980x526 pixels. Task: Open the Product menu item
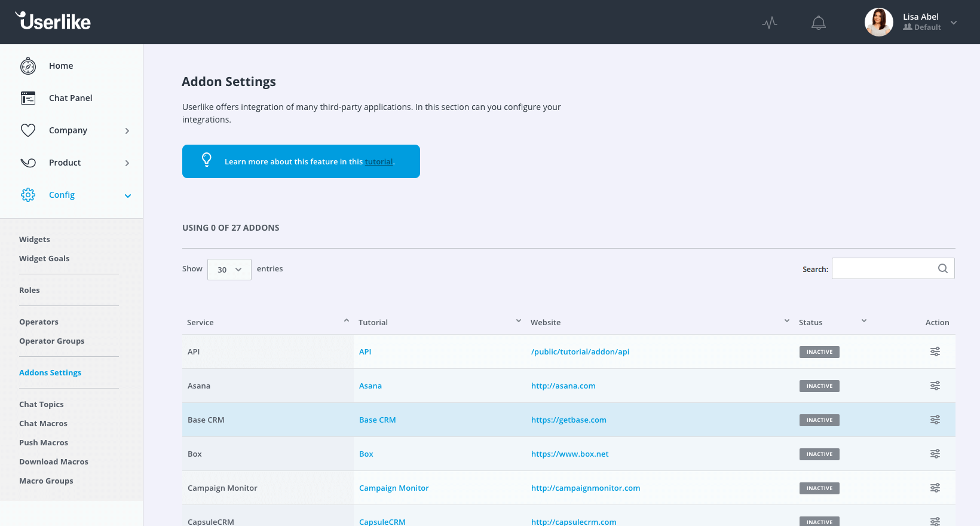(65, 163)
